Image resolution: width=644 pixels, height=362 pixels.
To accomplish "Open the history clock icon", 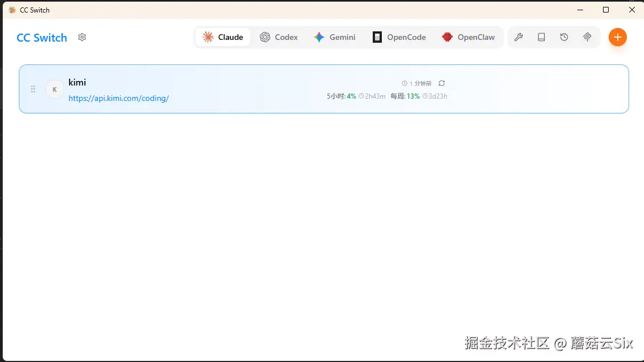I will (564, 38).
